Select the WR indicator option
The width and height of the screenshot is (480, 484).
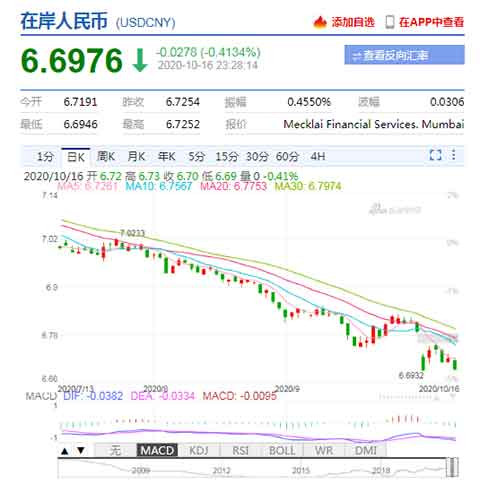324,451
